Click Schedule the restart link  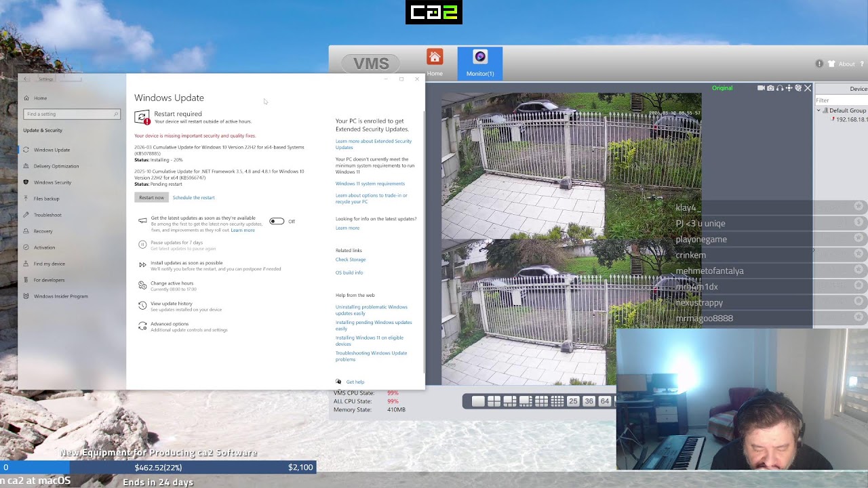[193, 198]
